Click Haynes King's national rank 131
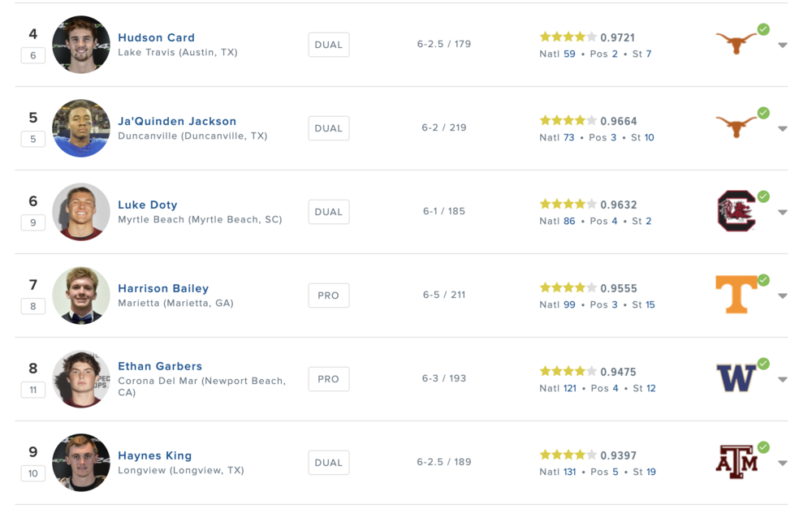Image resolution: width=812 pixels, height=509 pixels. point(569,472)
